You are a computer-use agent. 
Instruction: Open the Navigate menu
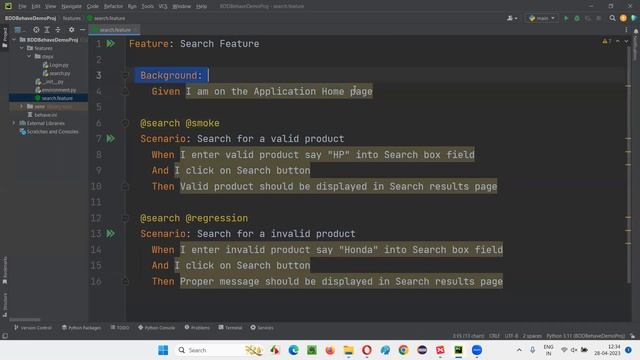[x=71, y=6]
